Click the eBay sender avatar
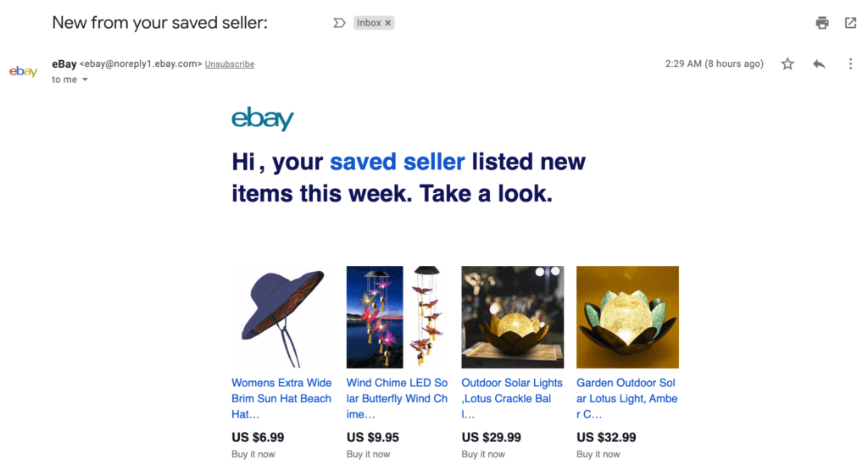The image size is (868, 470). 23,72
